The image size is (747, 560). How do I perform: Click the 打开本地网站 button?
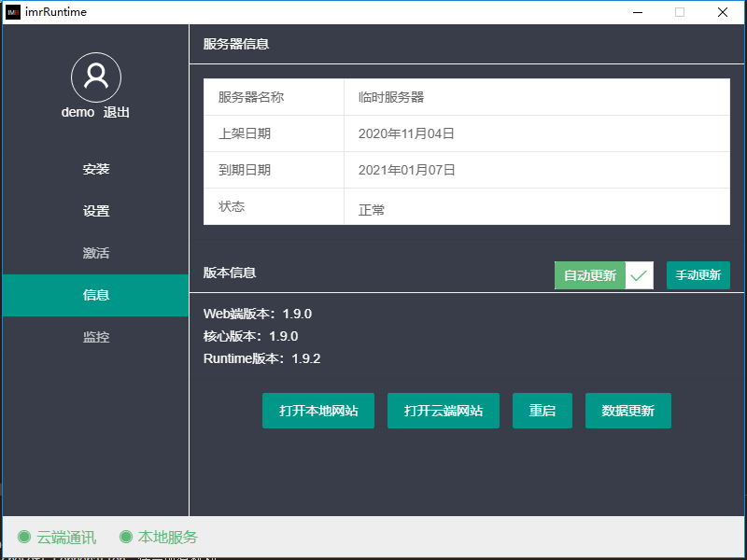(318, 411)
